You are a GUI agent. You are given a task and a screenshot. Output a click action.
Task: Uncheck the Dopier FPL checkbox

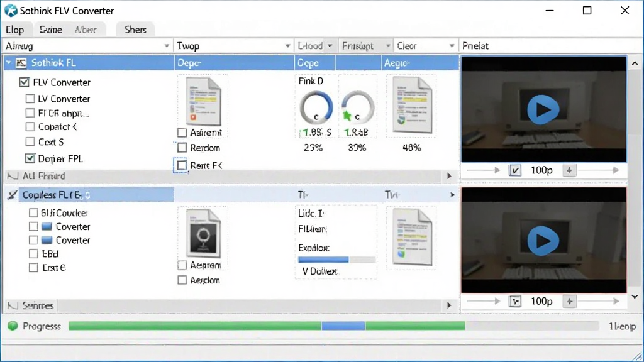(x=30, y=158)
